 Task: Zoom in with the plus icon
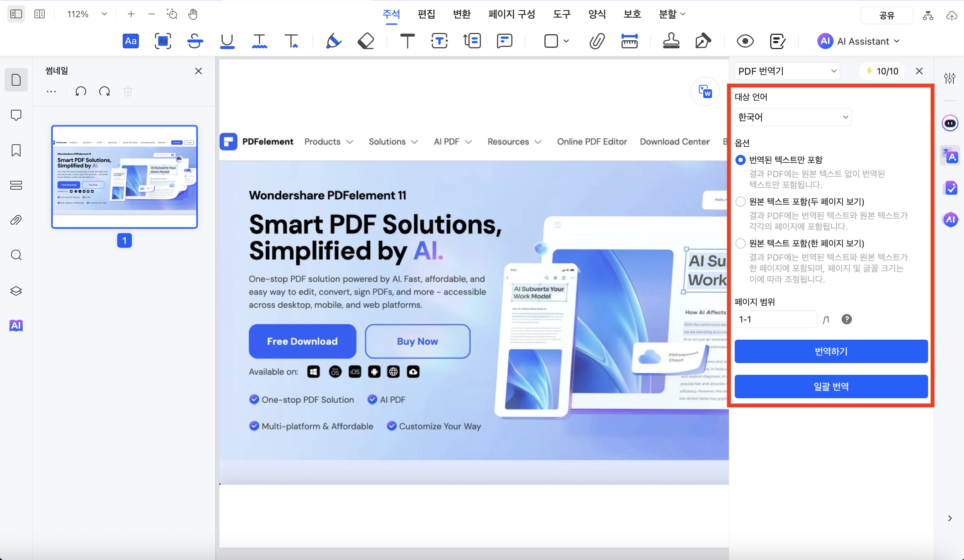coord(131,14)
